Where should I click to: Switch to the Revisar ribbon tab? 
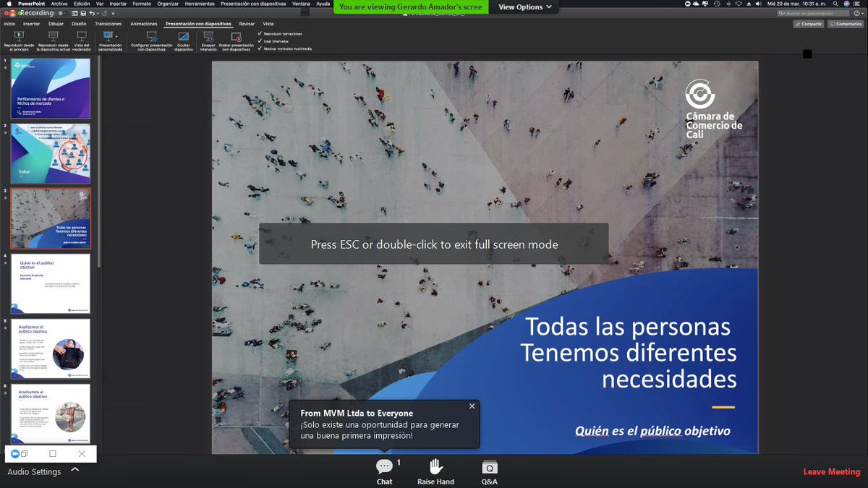pos(247,24)
